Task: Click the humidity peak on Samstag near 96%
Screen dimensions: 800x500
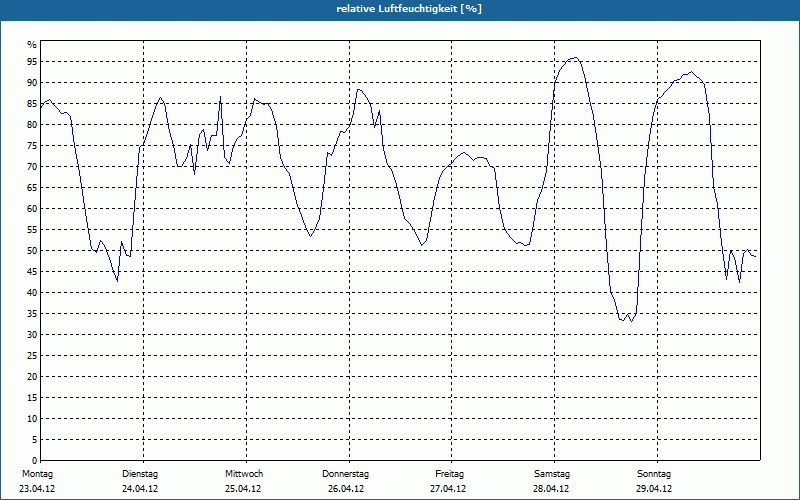Action: (575, 58)
